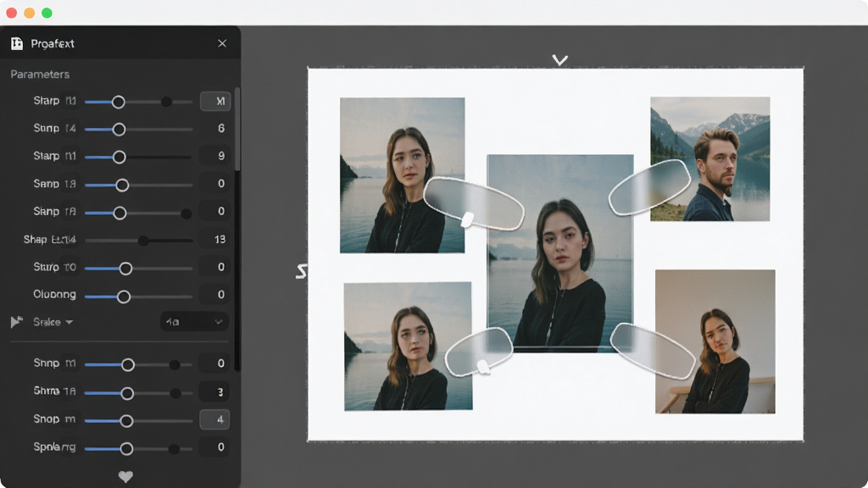
Task: Select the woman photo against the indoor wall
Action: [715, 341]
